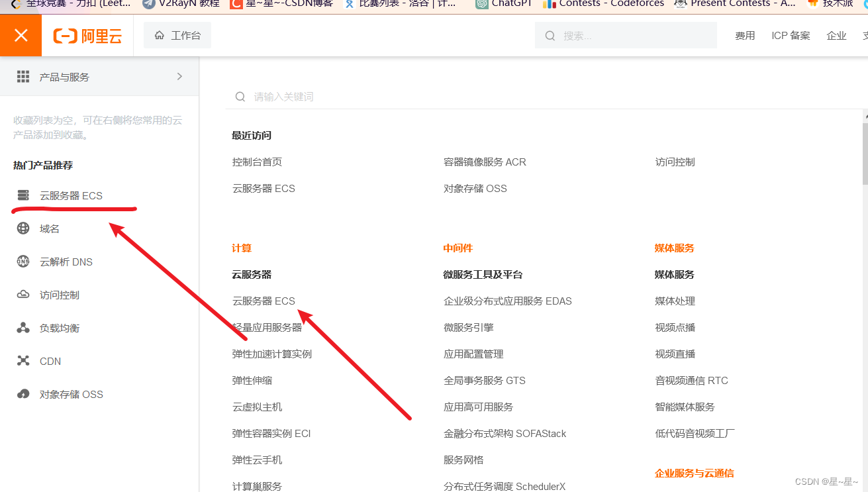Open 云解析 DNS in the sidebar
This screenshot has height=492, width=868.
coord(66,262)
